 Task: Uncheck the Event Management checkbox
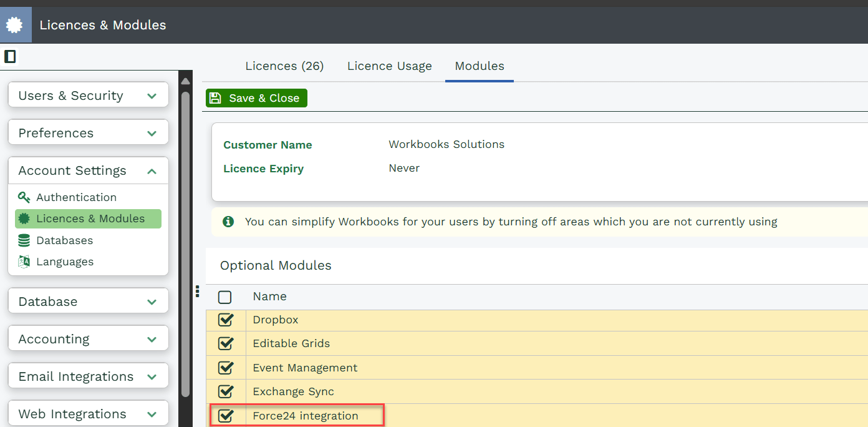(x=225, y=368)
